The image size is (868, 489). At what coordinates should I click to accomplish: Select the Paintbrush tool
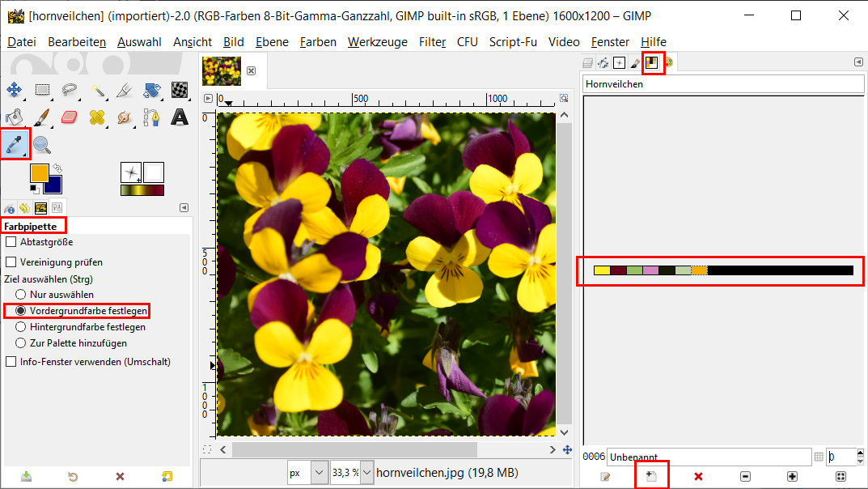[x=42, y=117]
